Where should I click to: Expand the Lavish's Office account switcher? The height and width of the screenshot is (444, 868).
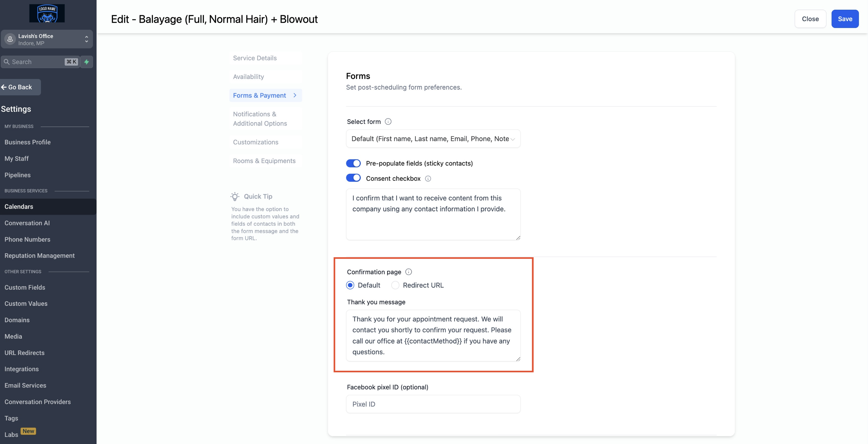click(x=86, y=39)
